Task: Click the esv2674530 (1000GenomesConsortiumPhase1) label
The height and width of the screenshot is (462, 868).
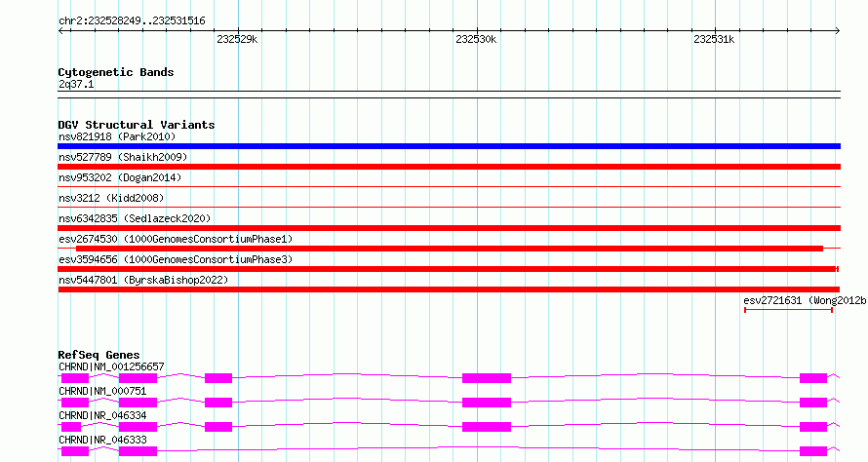Action: coord(176,239)
